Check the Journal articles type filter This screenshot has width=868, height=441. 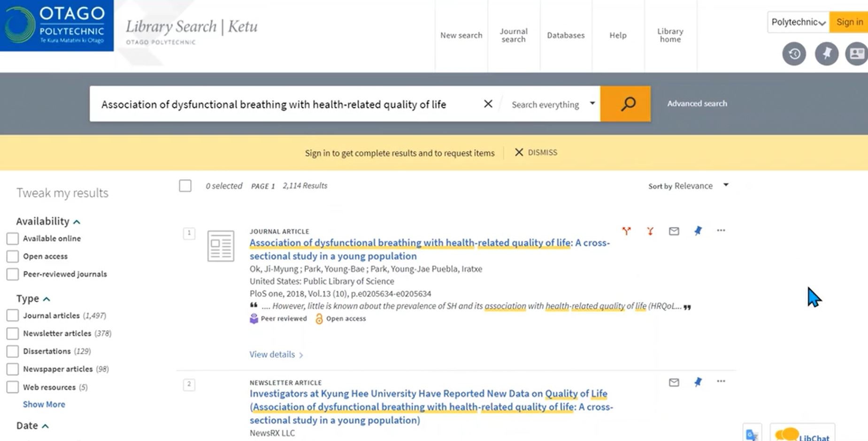[13, 315]
